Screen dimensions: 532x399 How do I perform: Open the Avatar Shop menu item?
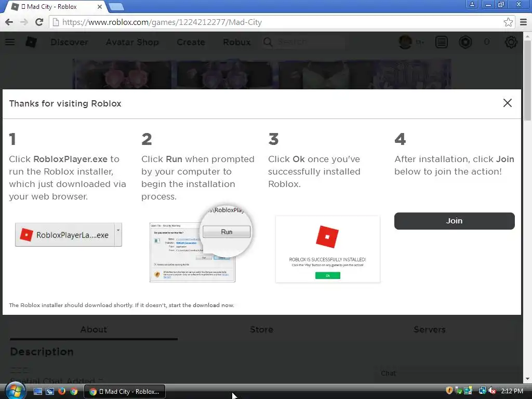click(x=132, y=42)
